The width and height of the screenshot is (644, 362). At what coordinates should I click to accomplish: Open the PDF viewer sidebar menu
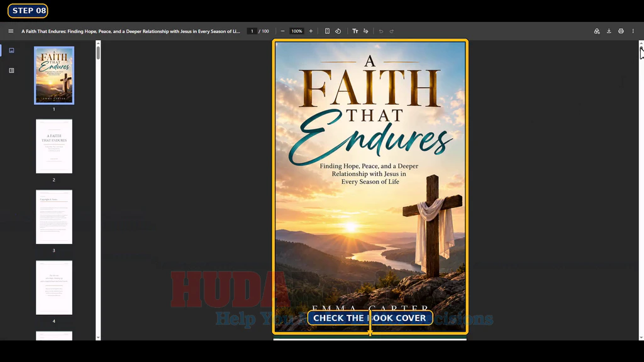[11, 31]
